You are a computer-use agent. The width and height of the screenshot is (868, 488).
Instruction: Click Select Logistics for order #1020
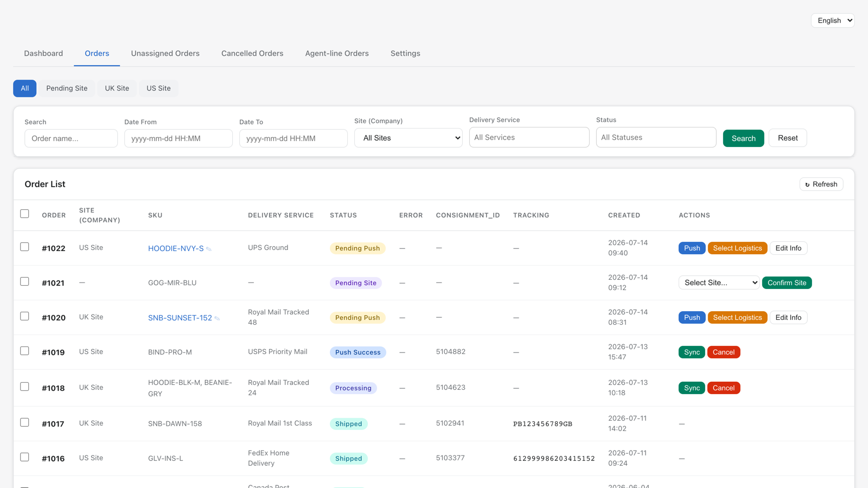(737, 317)
